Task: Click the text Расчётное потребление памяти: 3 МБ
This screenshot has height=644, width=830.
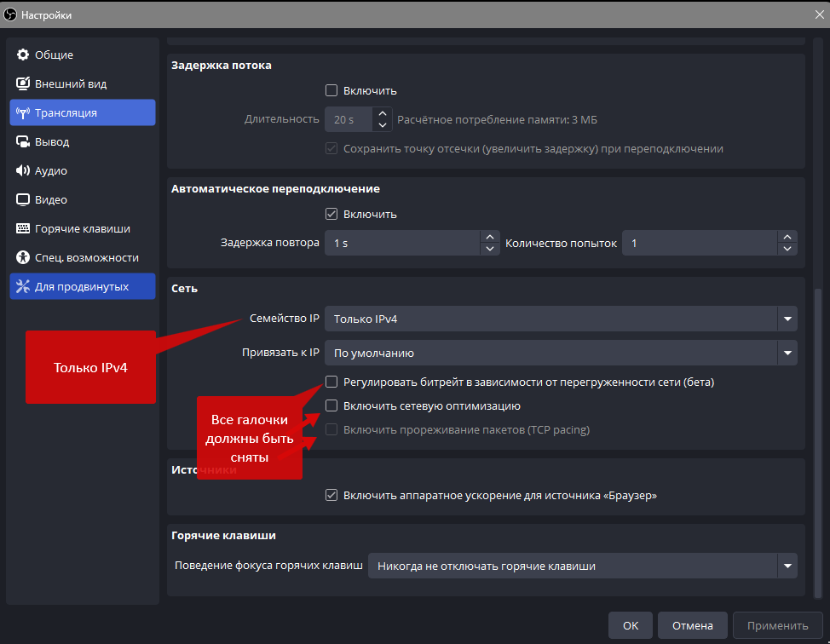Action: tap(497, 119)
